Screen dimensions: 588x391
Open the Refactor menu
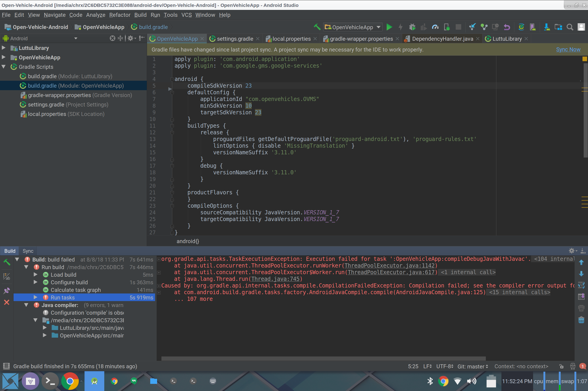(x=119, y=15)
